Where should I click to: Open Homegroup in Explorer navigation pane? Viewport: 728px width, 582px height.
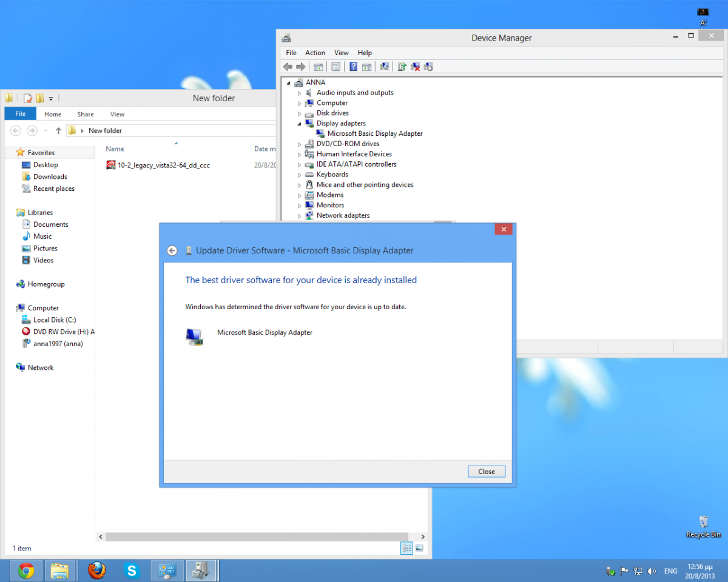pyautogui.click(x=46, y=284)
